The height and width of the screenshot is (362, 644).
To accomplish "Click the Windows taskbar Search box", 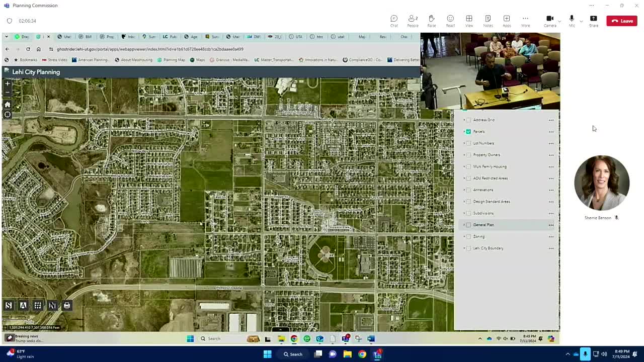I will (x=292, y=354).
